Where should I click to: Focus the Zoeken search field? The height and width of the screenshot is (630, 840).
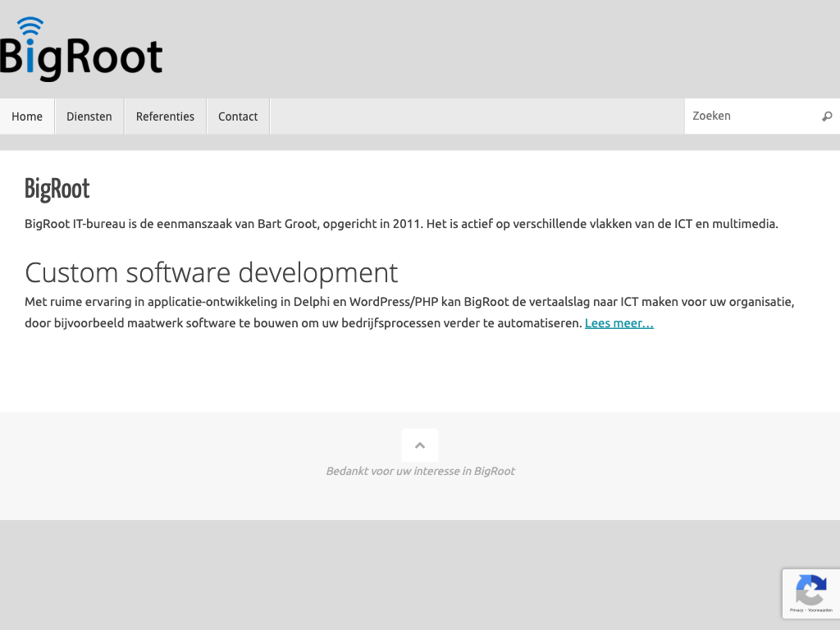pyautogui.click(x=751, y=116)
